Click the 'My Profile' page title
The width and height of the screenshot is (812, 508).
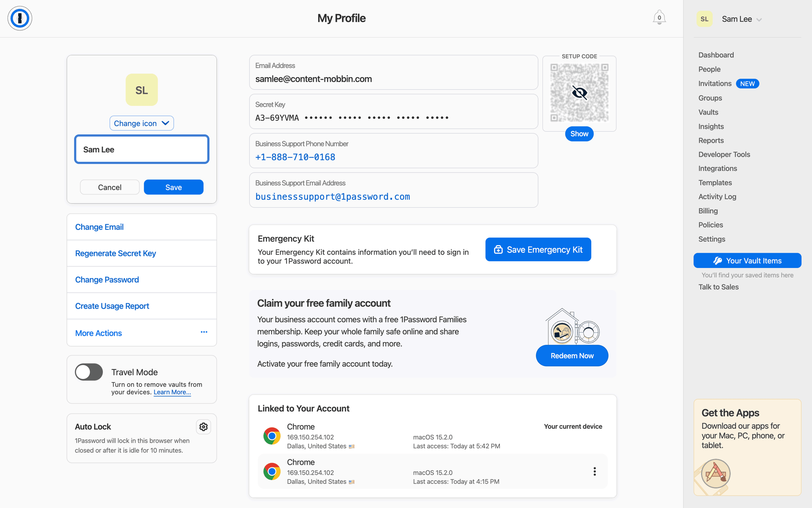point(341,18)
